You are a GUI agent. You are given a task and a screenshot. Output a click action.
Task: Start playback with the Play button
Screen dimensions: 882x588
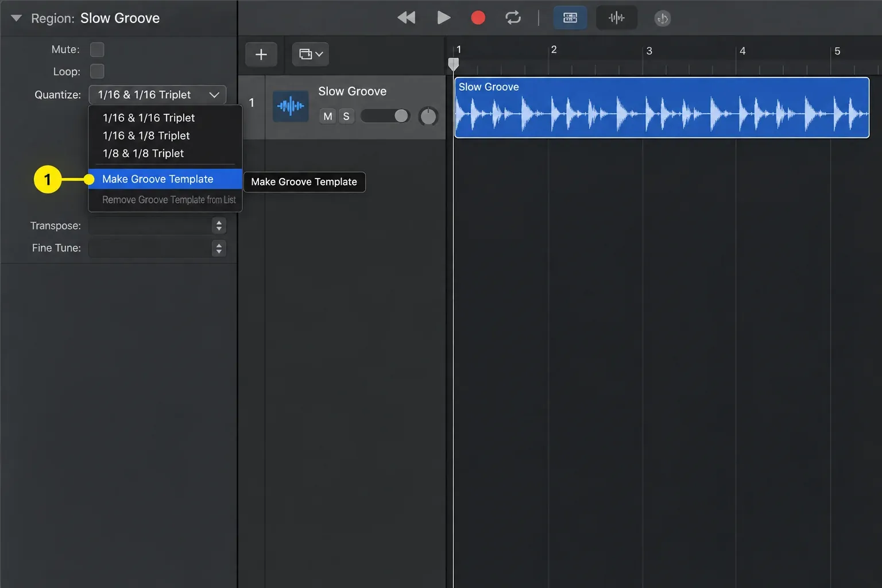(443, 18)
